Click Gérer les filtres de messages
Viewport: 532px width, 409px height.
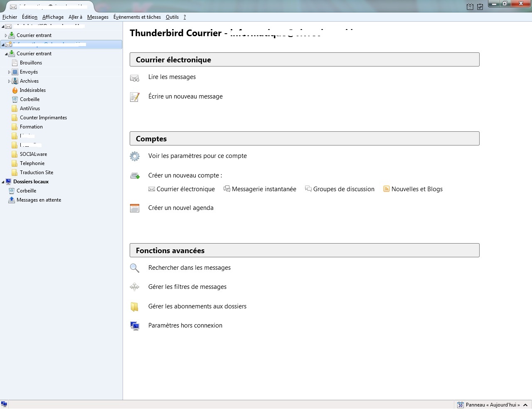click(x=187, y=287)
